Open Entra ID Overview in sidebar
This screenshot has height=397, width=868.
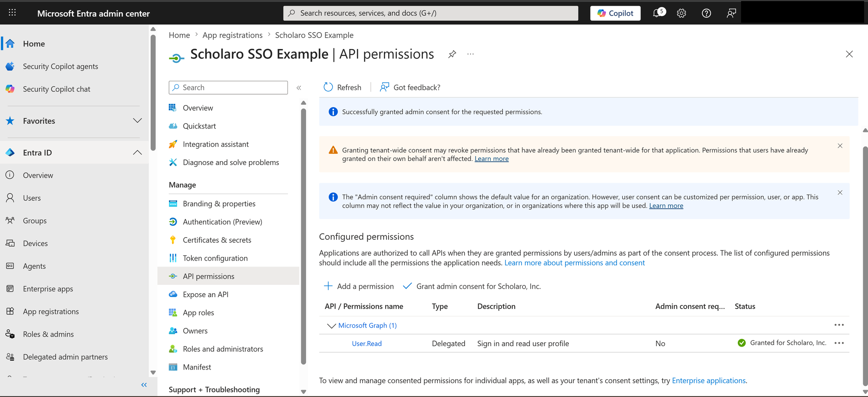pos(38,175)
